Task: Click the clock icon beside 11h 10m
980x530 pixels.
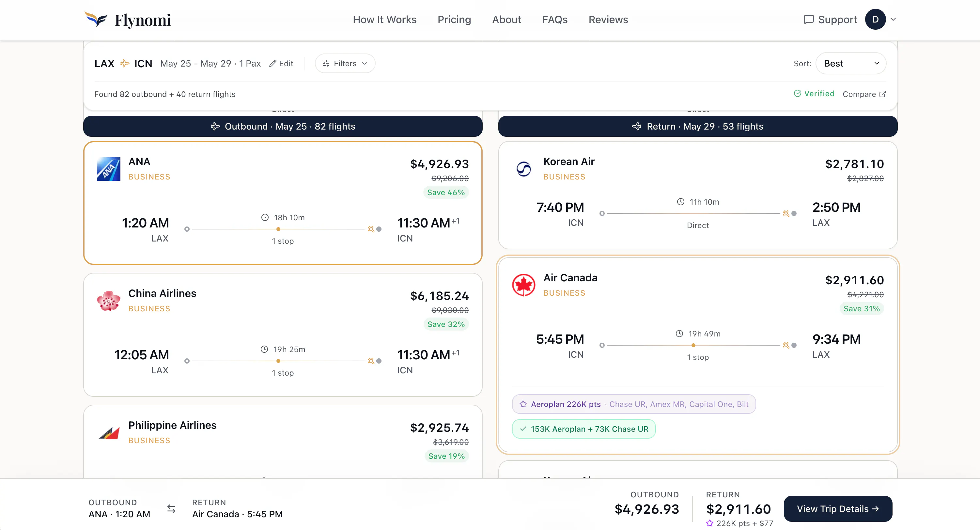Action: point(681,202)
